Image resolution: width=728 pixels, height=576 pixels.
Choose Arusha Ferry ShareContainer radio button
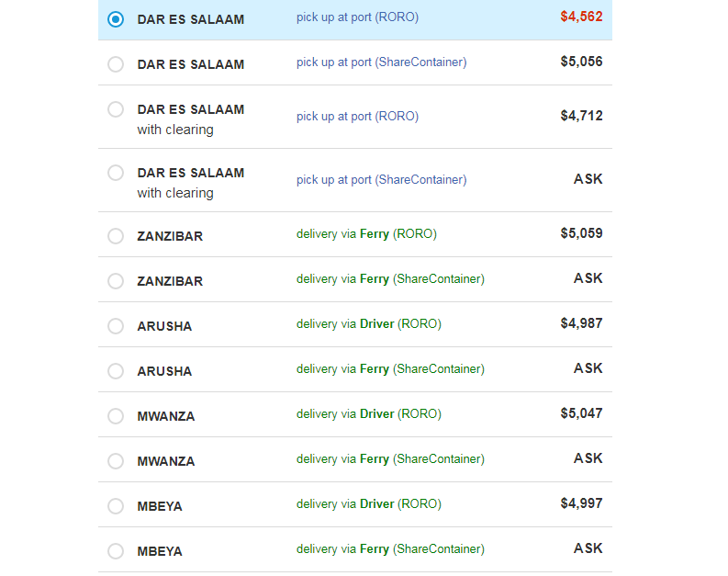[x=116, y=371]
